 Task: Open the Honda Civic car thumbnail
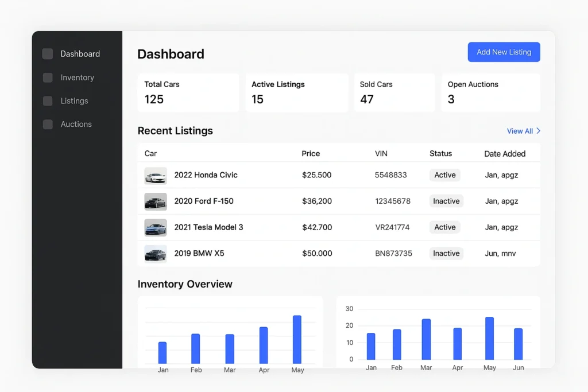tap(156, 176)
